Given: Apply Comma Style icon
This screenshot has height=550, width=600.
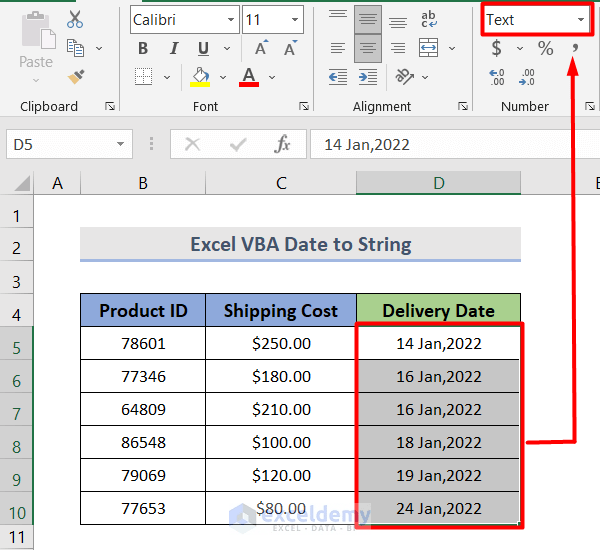Looking at the screenshot, I should click(x=575, y=48).
